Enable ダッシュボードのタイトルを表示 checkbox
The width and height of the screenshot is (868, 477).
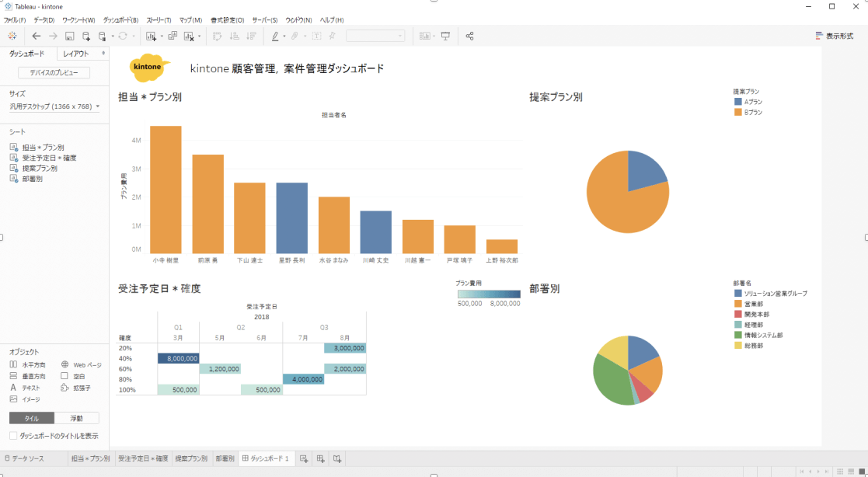coord(13,436)
